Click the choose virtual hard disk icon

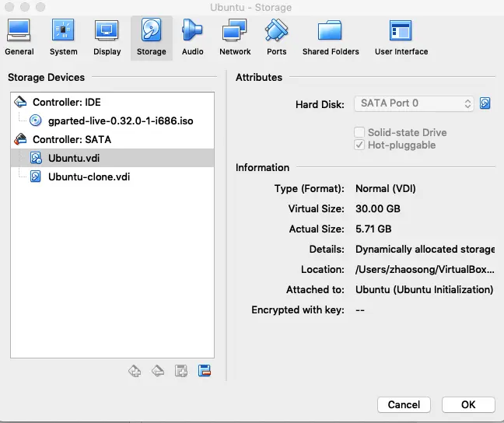pyautogui.click(x=485, y=103)
